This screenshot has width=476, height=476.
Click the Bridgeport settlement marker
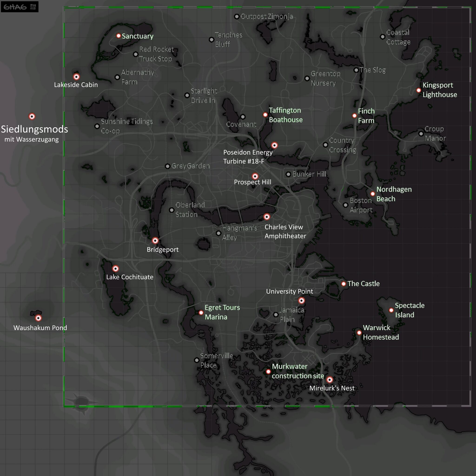[155, 240]
